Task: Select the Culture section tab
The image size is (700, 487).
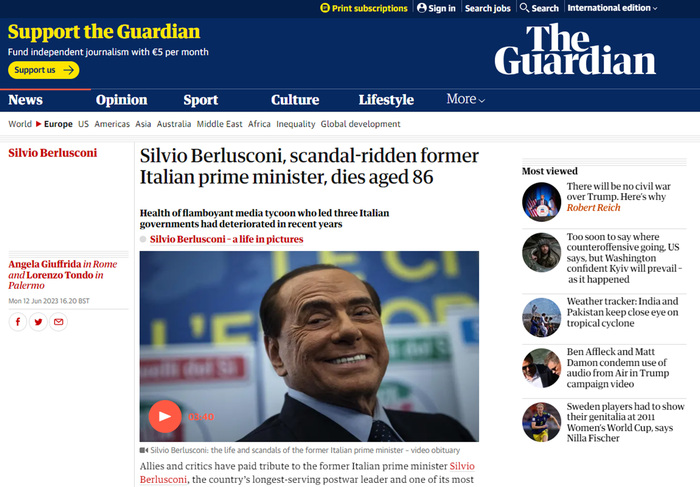Action: 295,100
